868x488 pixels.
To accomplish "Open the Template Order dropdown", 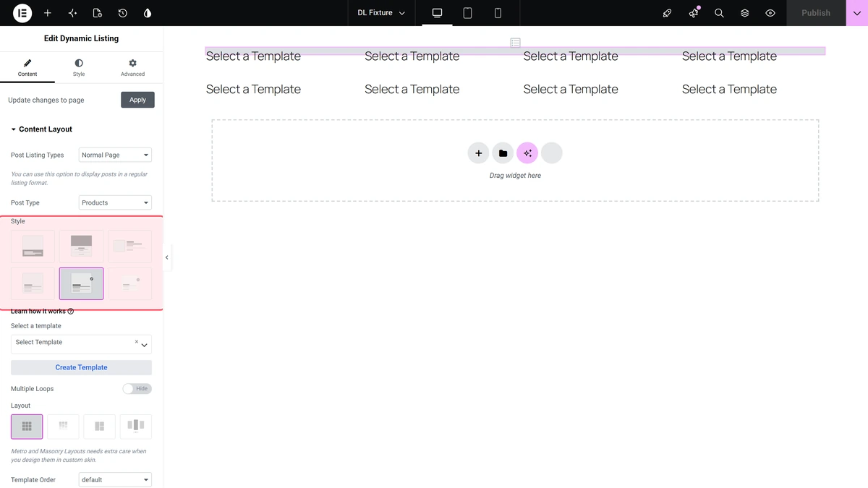I will [115, 479].
